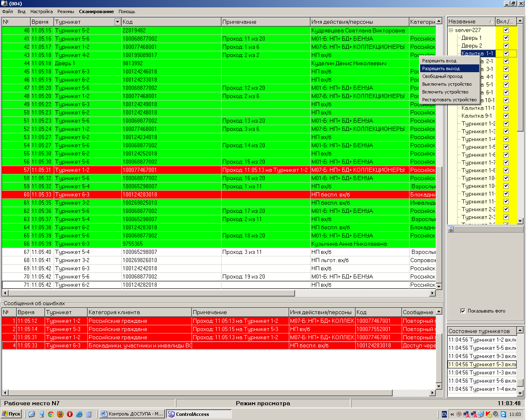526x420 pixels.
Task: Choose Выключить устройство in context menu
Action: click(449, 84)
